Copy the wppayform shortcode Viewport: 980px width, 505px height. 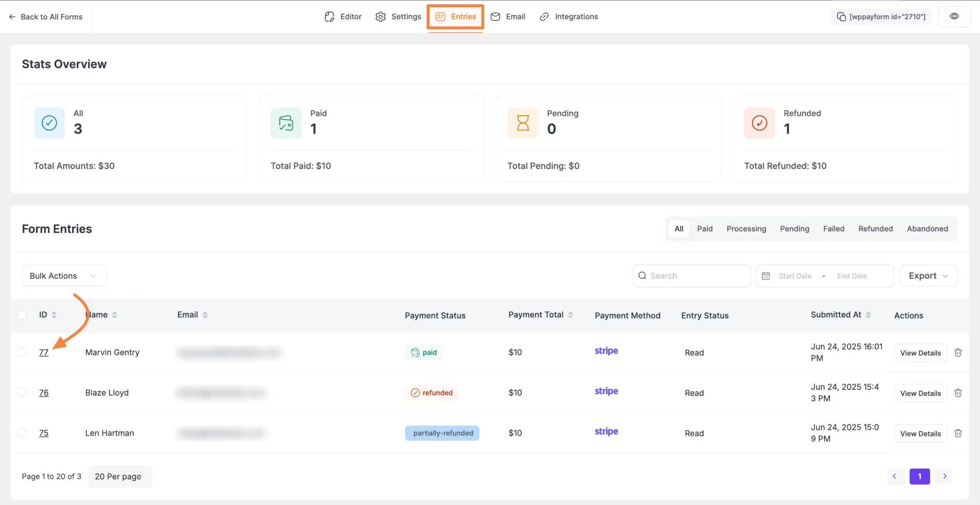point(881,17)
